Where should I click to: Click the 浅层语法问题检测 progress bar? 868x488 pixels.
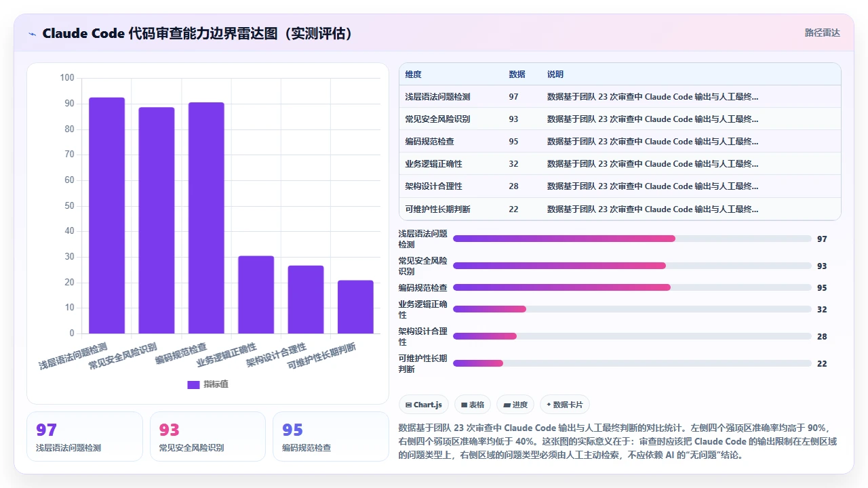click(632, 239)
